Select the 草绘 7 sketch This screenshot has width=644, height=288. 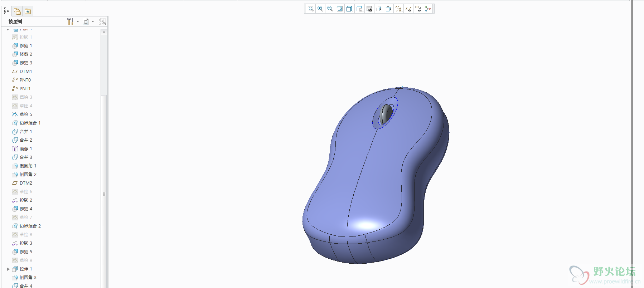tap(22, 218)
